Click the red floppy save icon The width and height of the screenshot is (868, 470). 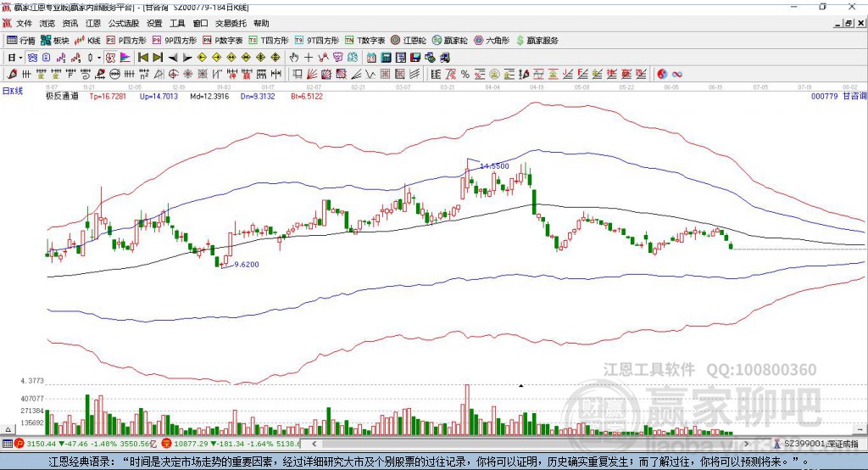415,58
